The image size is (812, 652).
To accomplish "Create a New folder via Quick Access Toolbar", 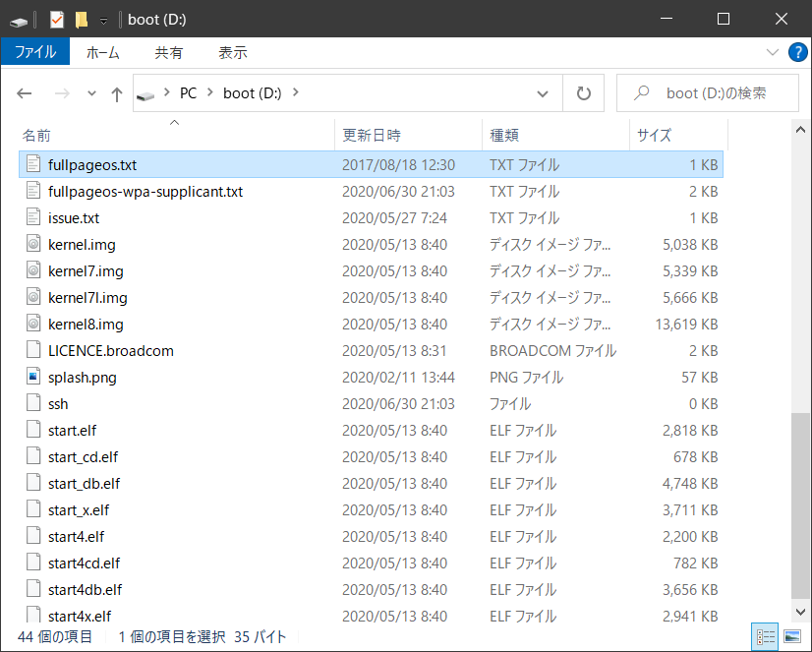I will [x=81, y=19].
